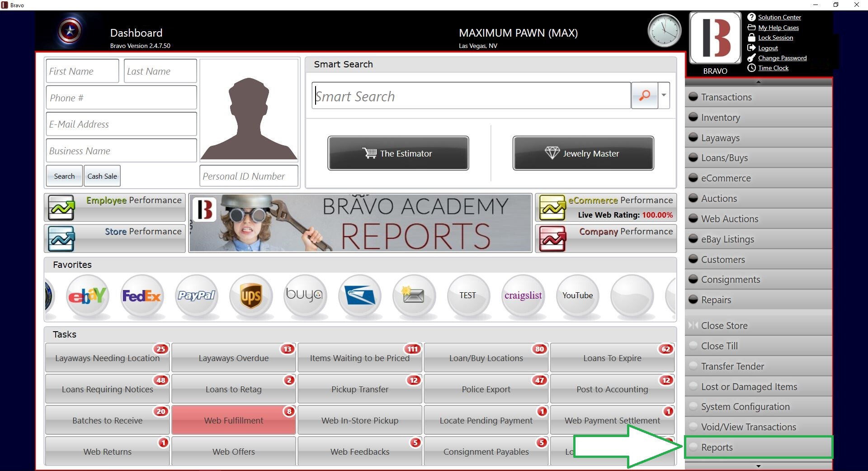
Task: Click the Logout arrow icon
Action: pos(751,48)
